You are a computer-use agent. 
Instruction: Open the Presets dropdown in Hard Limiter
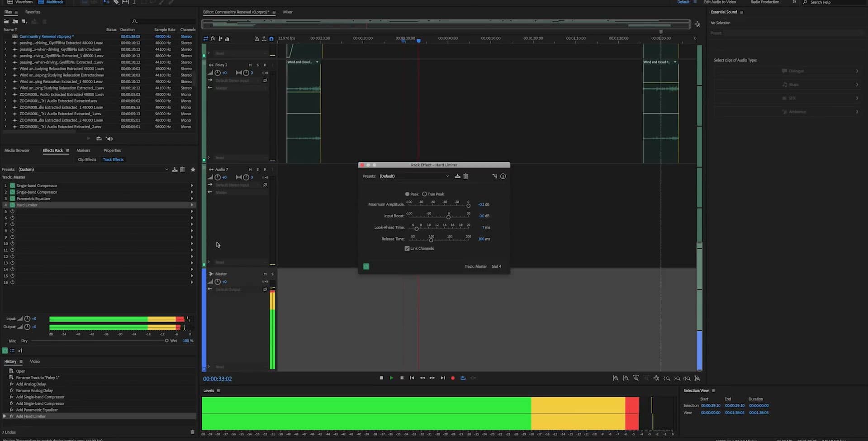point(448,176)
